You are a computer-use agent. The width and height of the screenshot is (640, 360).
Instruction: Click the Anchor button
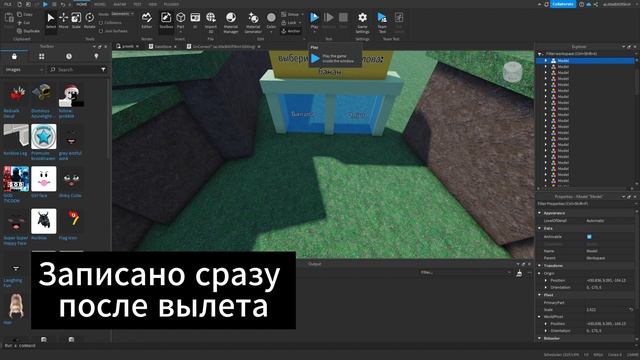pyautogui.click(x=291, y=31)
